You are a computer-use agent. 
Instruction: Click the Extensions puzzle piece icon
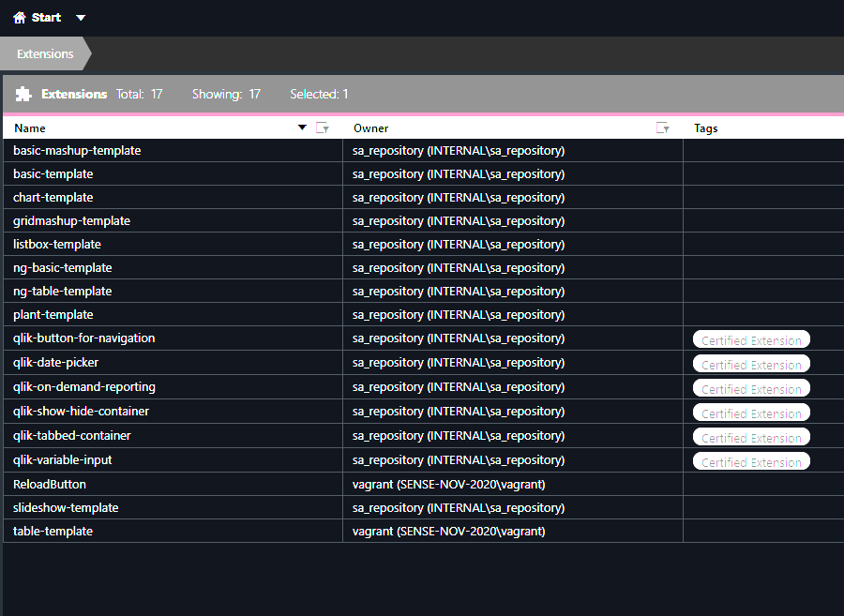(23, 94)
